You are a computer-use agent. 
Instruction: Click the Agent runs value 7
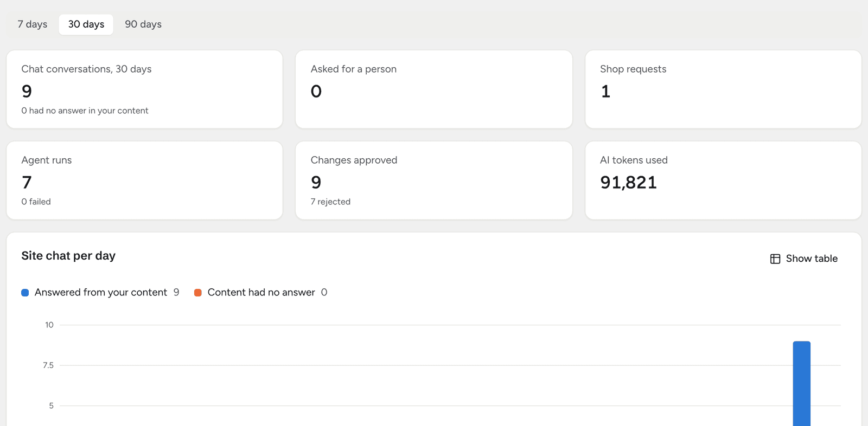click(27, 182)
